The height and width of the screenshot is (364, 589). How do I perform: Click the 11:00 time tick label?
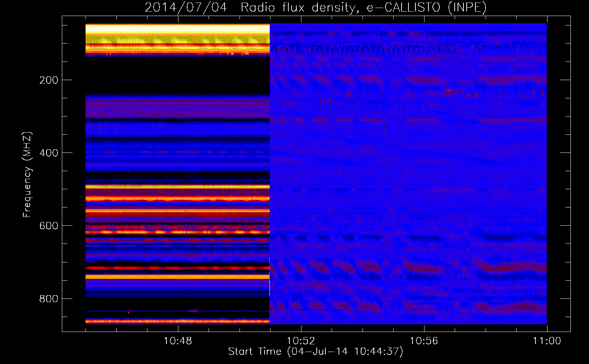547,341
